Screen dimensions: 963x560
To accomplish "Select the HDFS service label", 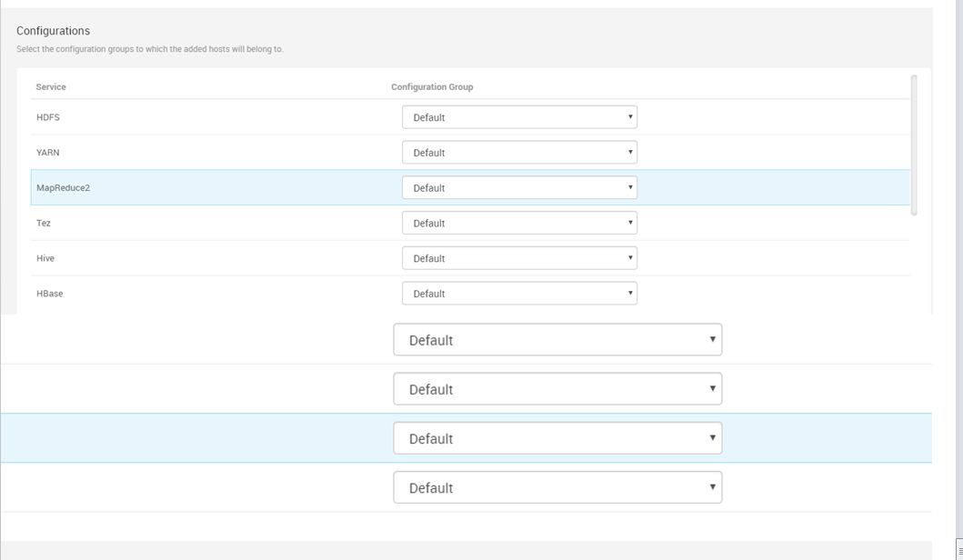I will [48, 117].
